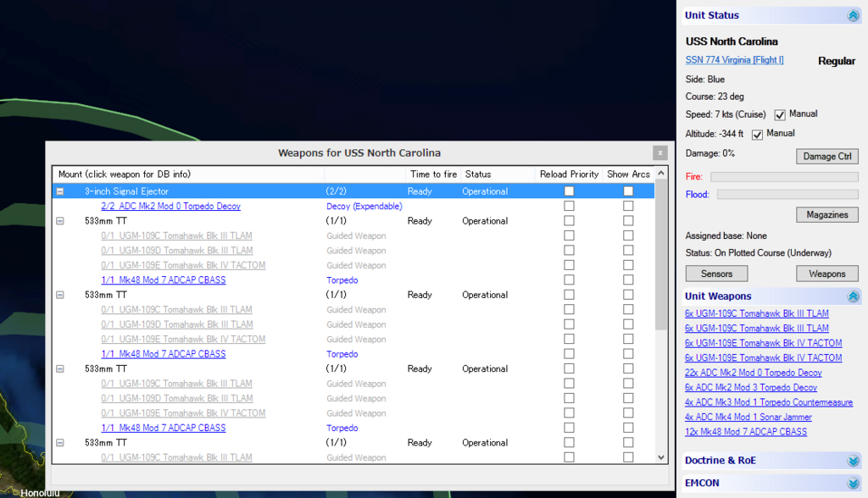
Task: Collapse the Unit Weapons panel chevron
Action: [x=853, y=296]
